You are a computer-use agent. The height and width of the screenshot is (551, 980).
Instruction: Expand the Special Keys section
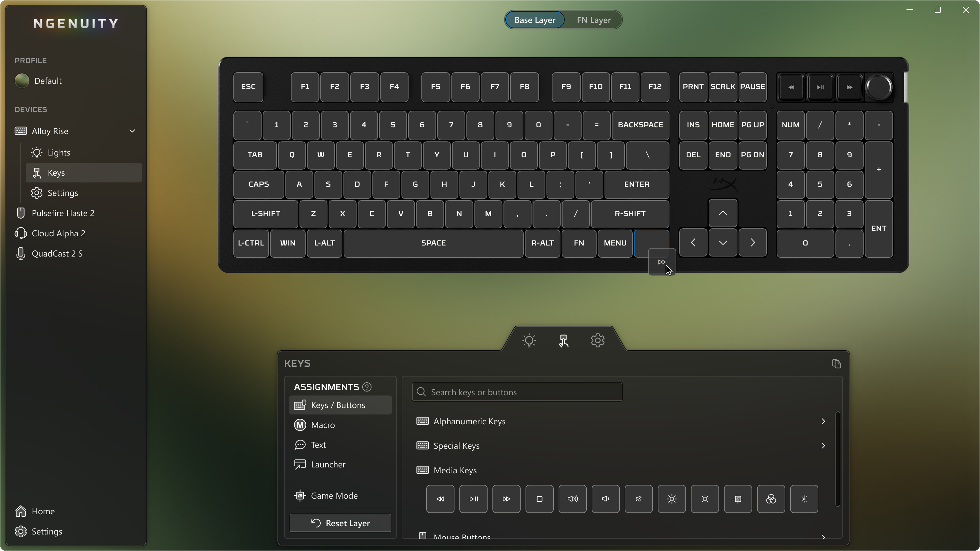pos(620,446)
